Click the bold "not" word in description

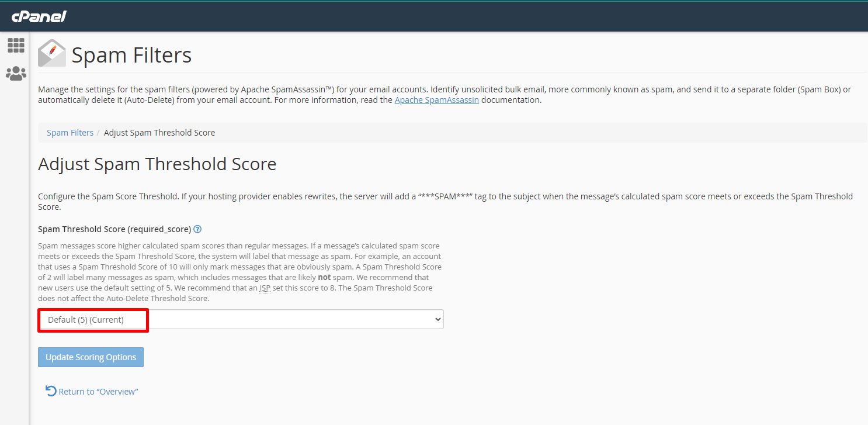click(x=324, y=277)
